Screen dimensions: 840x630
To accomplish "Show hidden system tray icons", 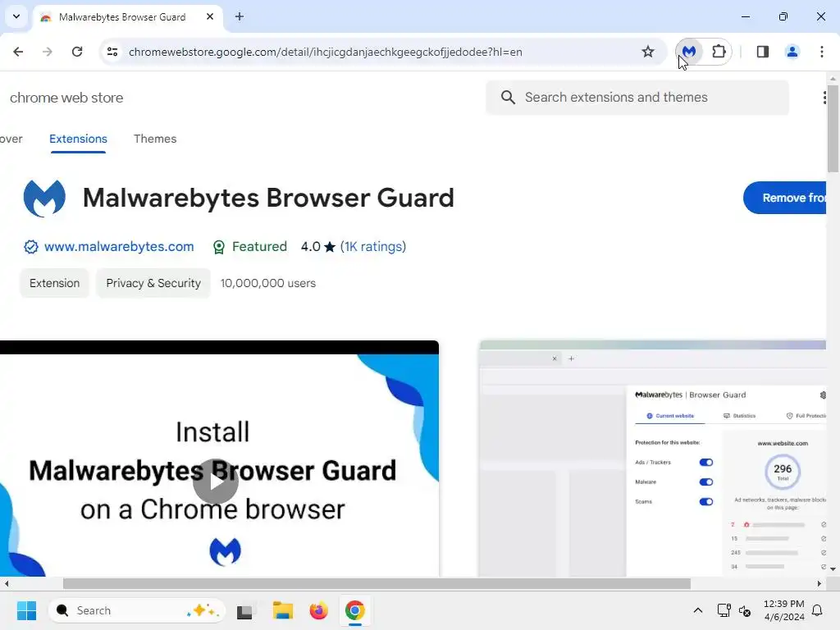I will click(697, 610).
